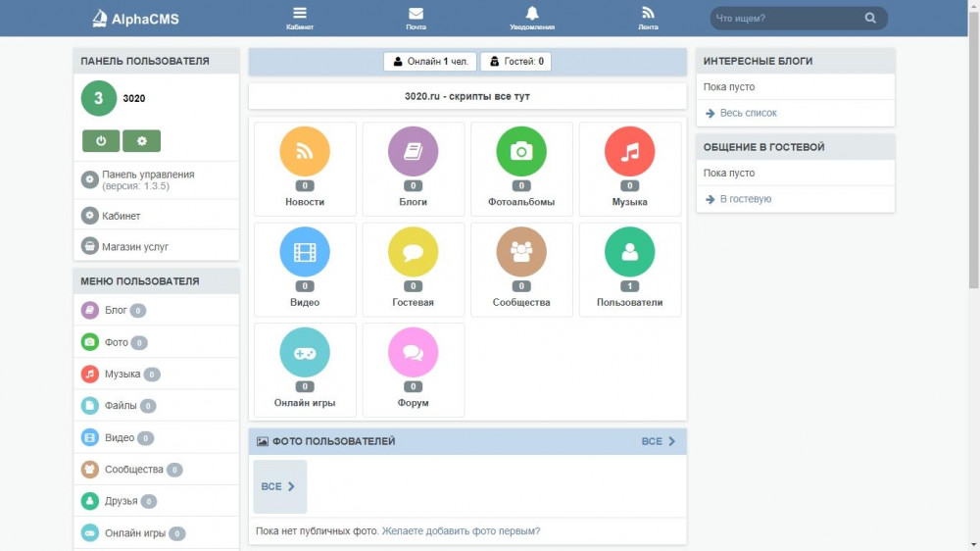This screenshot has height=551, width=980.
Task: Open Фотоальбомы camera icon
Action: pyautogui.click(x=521, y=151)
